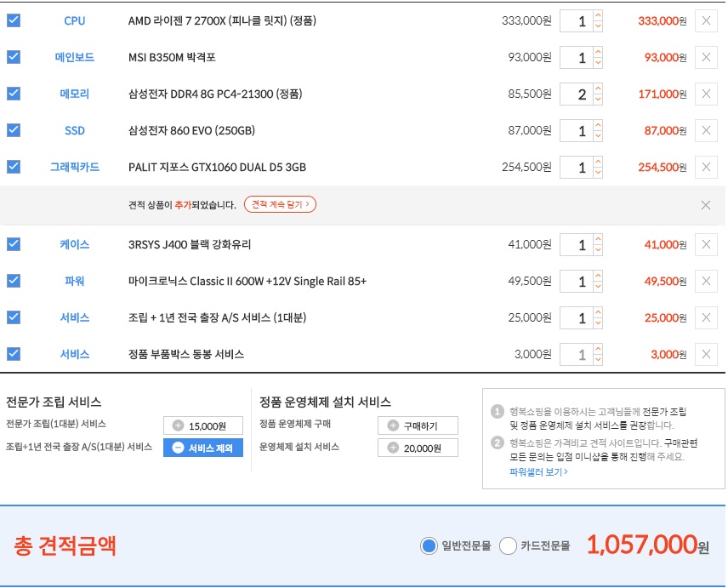This screenshot has width=728, height=588.
Task: Select the 일반전문몰 radio option
Action: (429, 545)
